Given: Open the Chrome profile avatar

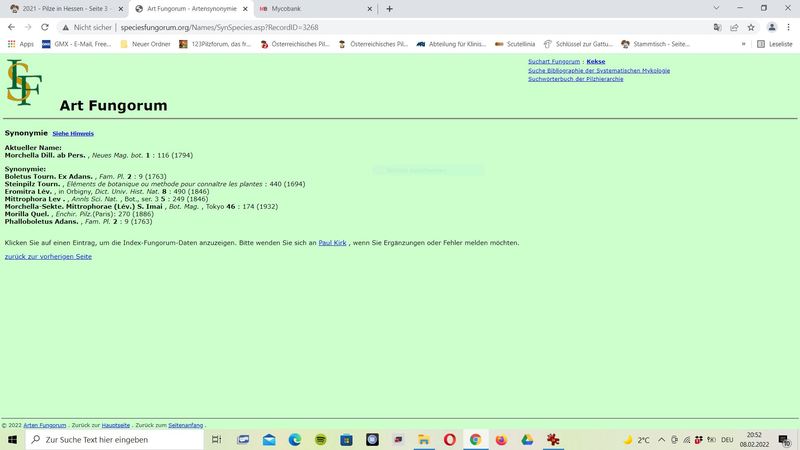Looking at the screenshot, I should 772,28.
